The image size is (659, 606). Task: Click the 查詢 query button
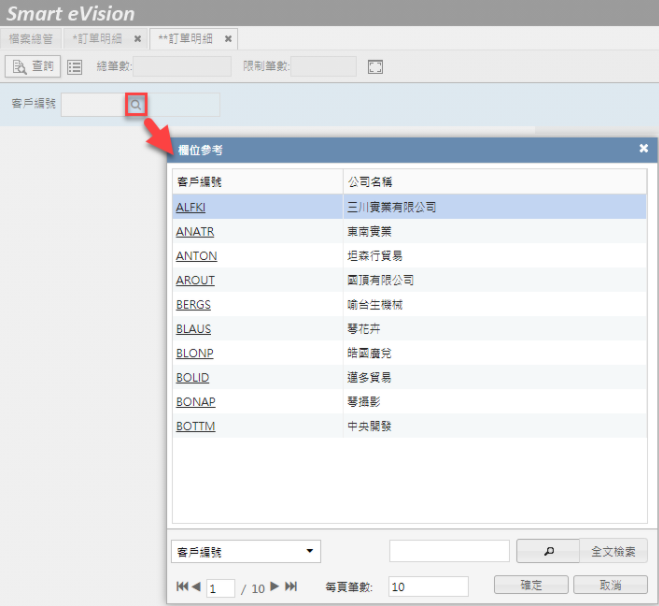coord(33,67)
